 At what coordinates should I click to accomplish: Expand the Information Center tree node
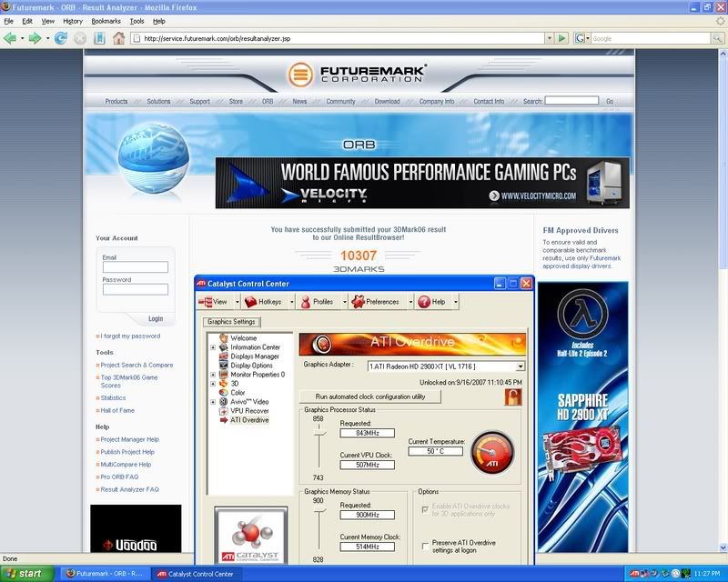(x=213, y=347)
